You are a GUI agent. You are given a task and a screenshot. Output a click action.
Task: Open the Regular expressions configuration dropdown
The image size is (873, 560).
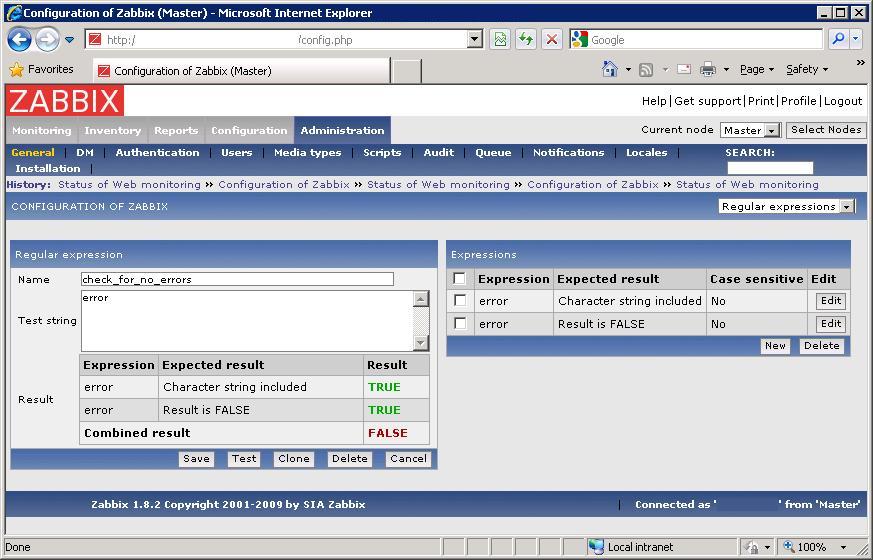point(786,207)
